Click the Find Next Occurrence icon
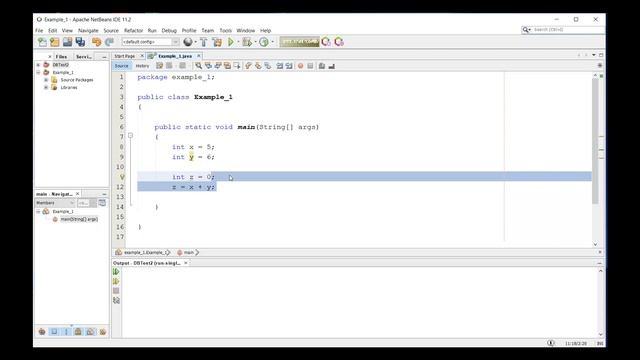 [x=218, y=66]
